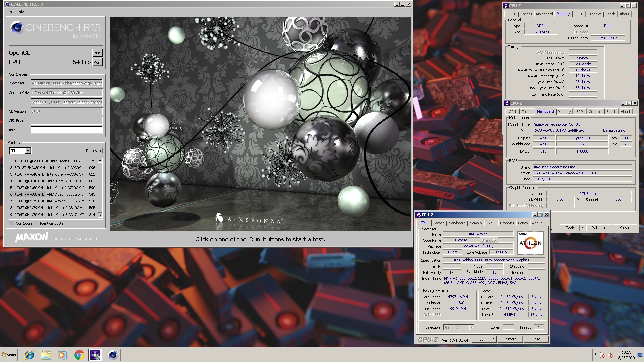Open CPU tab in Mainboard CPU-Z window
The width and height of the screenshot is (644, 362).
512,112
